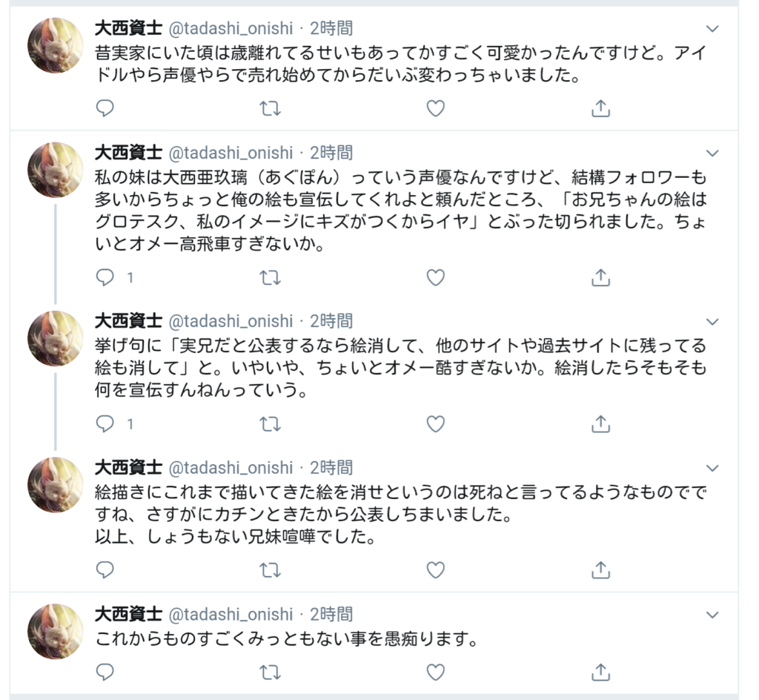Open the menu chevron on the 昔実家 tweet
Viewport: 759px width, 700px height.
tap(712, 29)
